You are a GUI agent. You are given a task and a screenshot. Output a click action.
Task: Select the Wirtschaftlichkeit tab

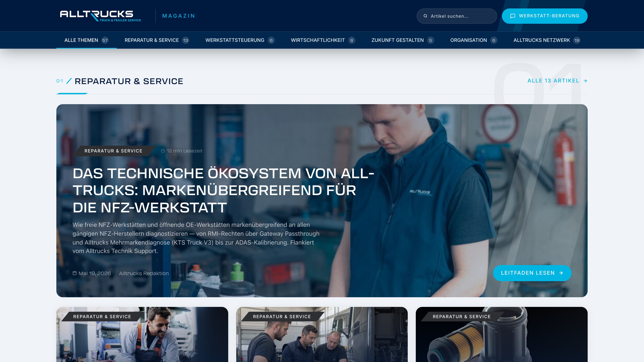tap(323, 40)
